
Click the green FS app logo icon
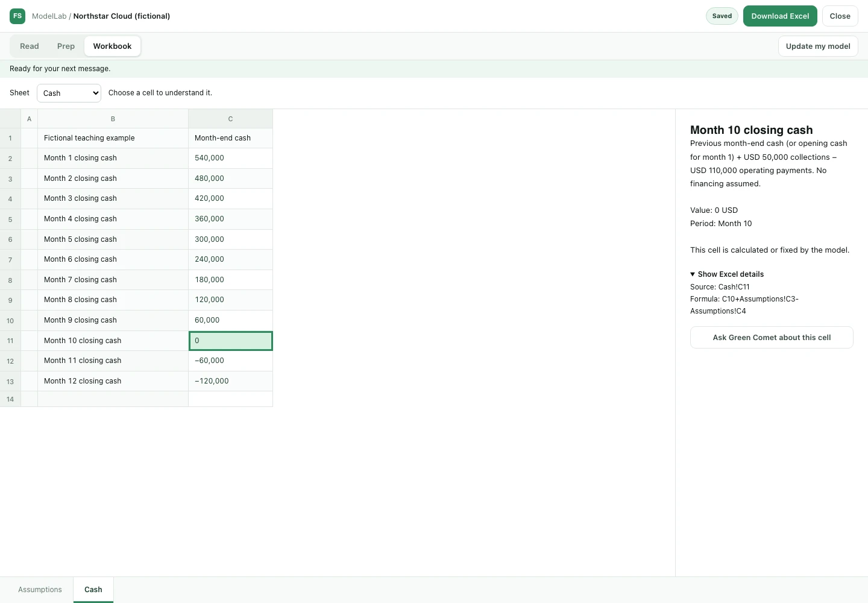click(x=17, y=16)
